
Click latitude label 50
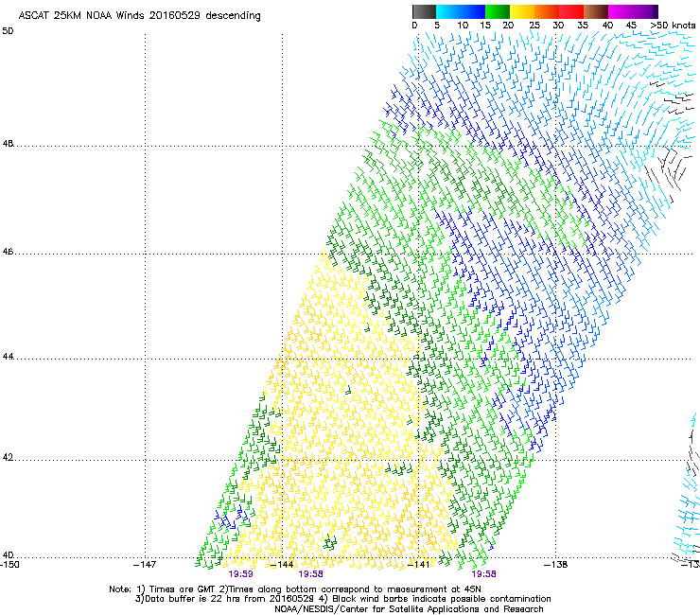click(8, 31)
